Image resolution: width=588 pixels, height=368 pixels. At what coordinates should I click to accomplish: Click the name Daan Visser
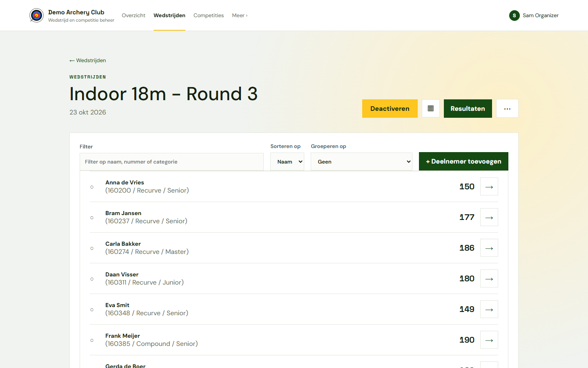(x=122, y=274)
